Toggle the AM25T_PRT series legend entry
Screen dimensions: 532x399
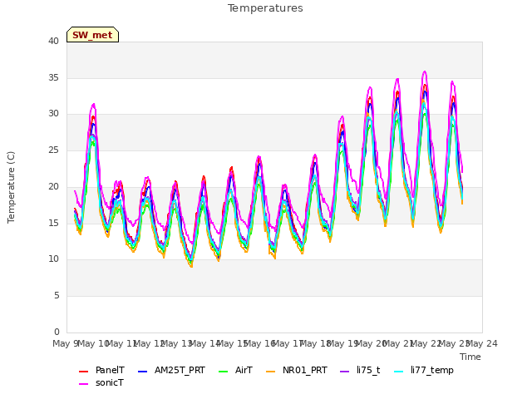[172, 370]
